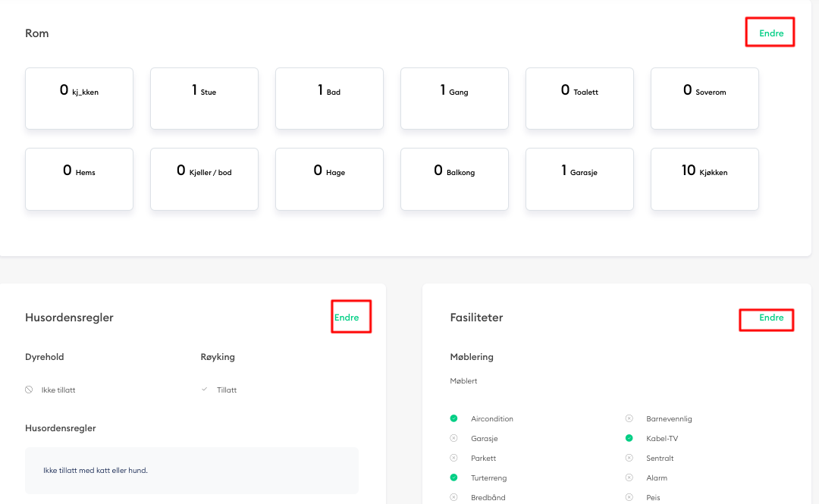Click the Barnevennlig crossed-circle icon

pyautogui.click(x=629, y=418)
